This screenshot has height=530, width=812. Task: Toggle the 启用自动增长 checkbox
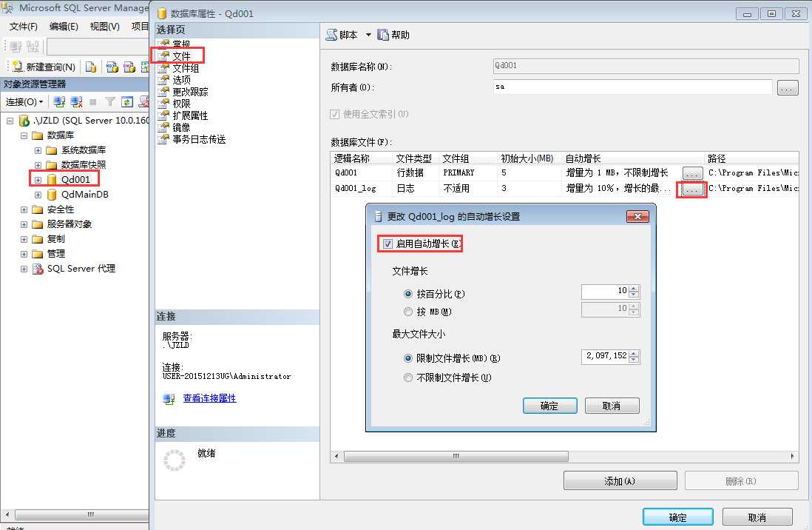388,244
